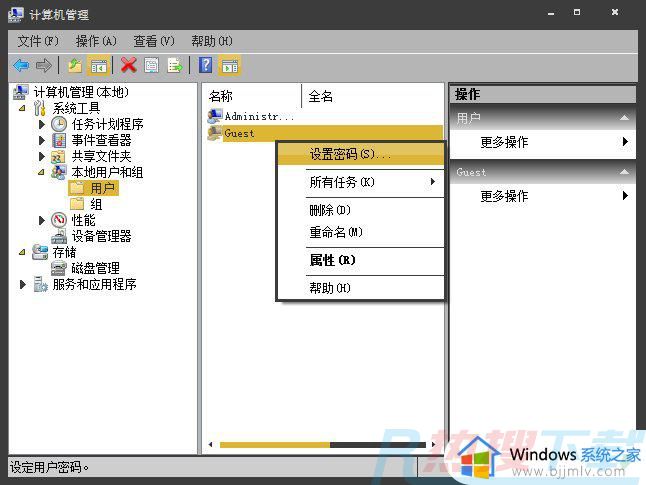The width and height of the screenshot is (646, 485).
Task: Click the 服务和应用程序 icon
Action: point(40,284)
